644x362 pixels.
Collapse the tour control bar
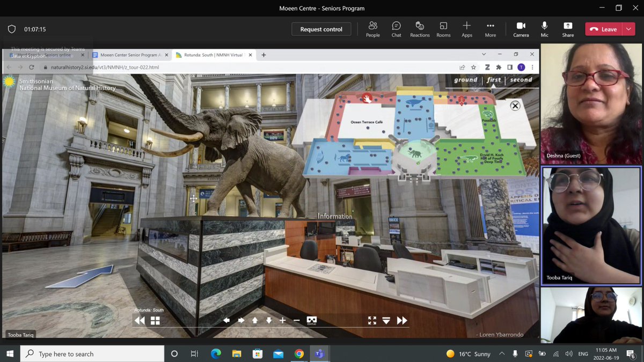tap(386, 320)
